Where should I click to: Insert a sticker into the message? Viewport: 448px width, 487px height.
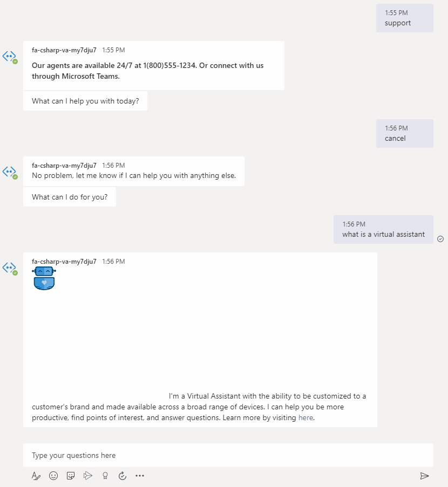[x=70, y=476]
